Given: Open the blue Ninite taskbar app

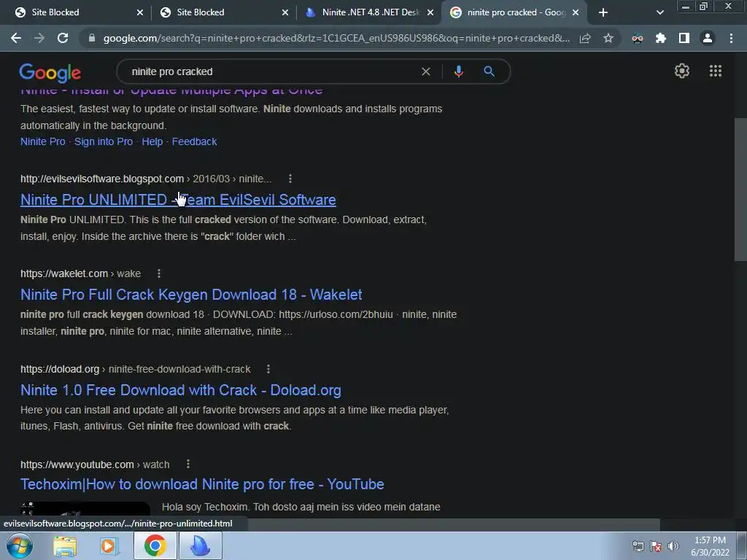Looking at the screenshot, I should pos(200,545).
